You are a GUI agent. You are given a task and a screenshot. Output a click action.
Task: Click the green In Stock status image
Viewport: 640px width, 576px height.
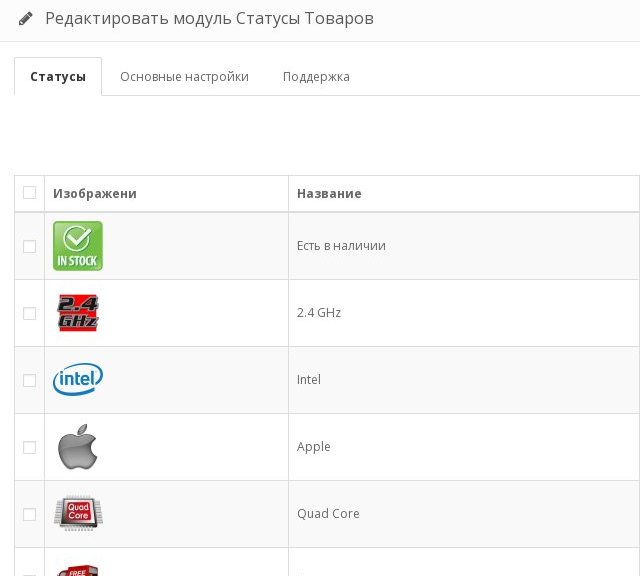(78, 246)
